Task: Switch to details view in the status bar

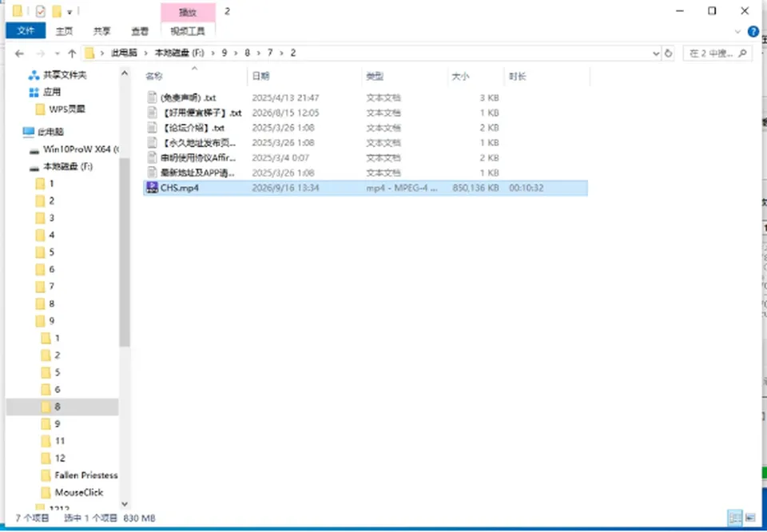Action: coord(735,518)
